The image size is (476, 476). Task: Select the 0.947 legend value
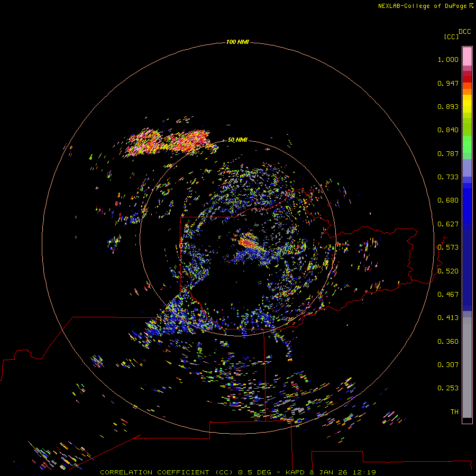click(x=448, y=83)
